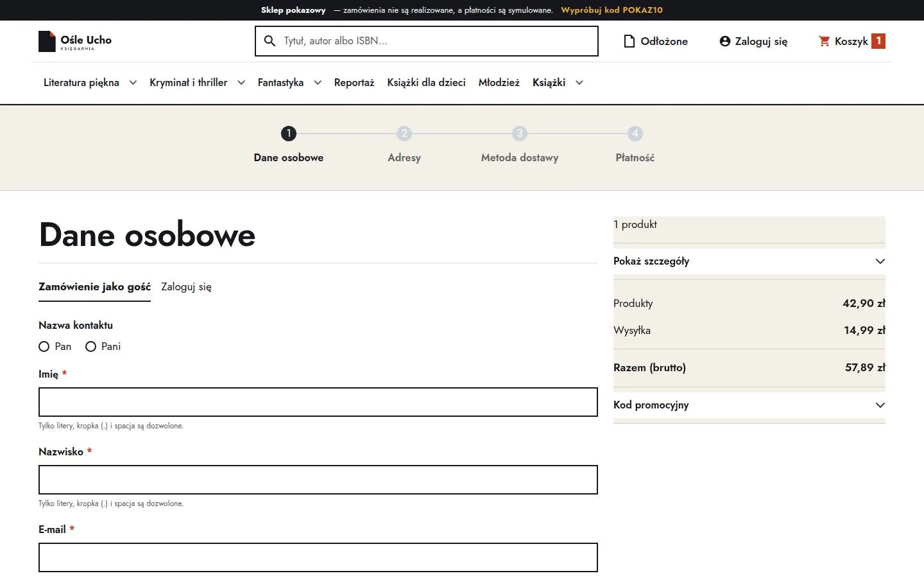Open the Reportaż category
The width and height of the screenshot is (924, 578).
pos(354,83)
